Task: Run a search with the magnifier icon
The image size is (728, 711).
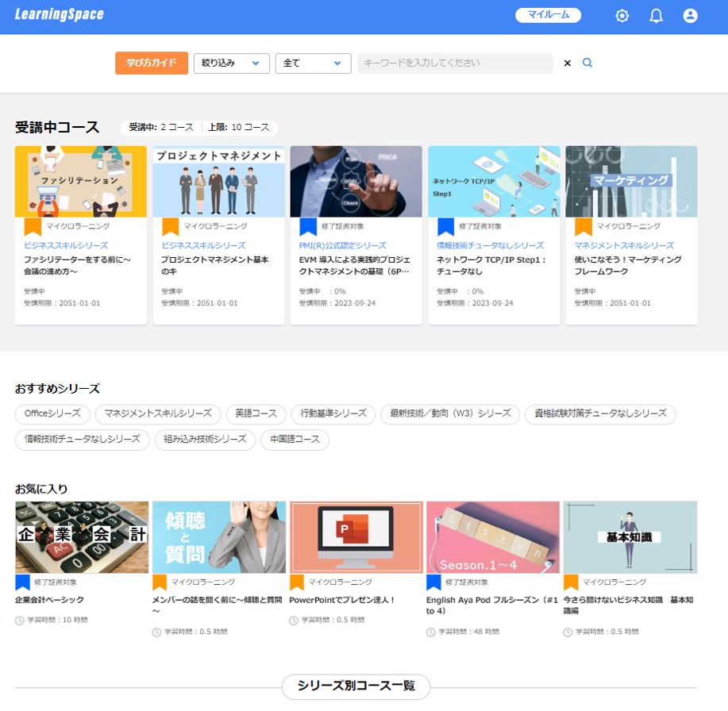Action: click(587, 63)
